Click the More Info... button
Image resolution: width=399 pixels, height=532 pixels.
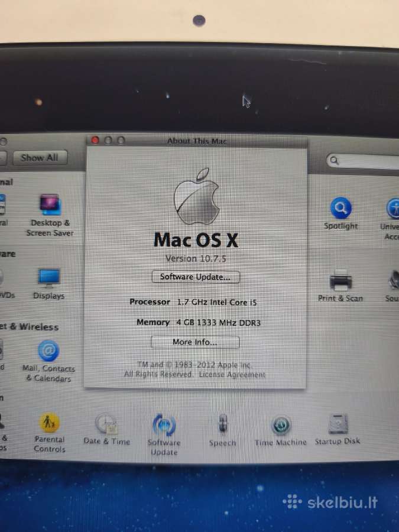[x=195, y=342]
